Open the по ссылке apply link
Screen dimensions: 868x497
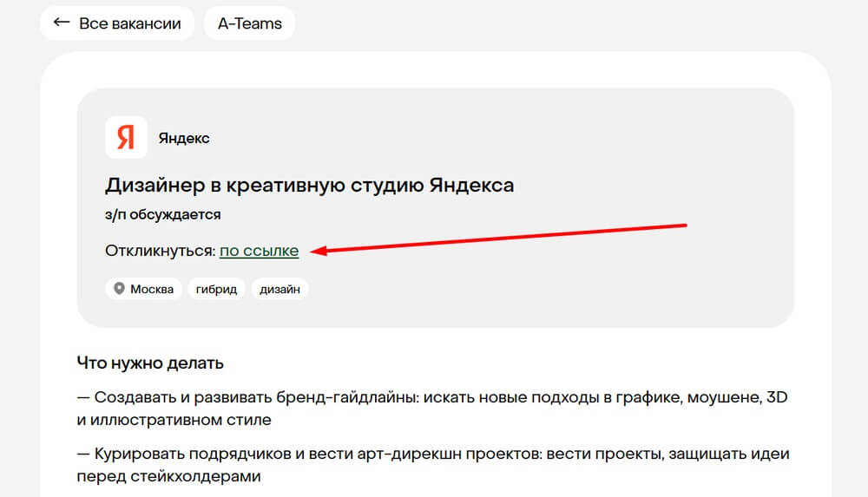point(259,251)
